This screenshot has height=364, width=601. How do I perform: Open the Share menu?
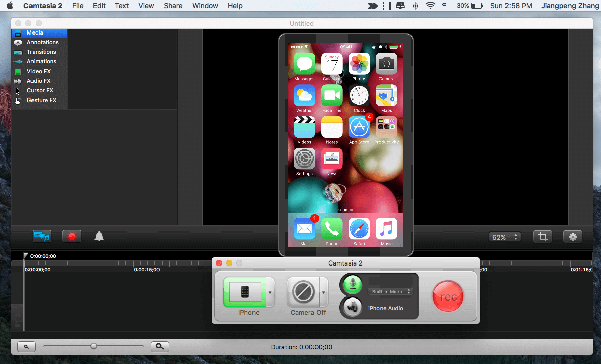173,6
